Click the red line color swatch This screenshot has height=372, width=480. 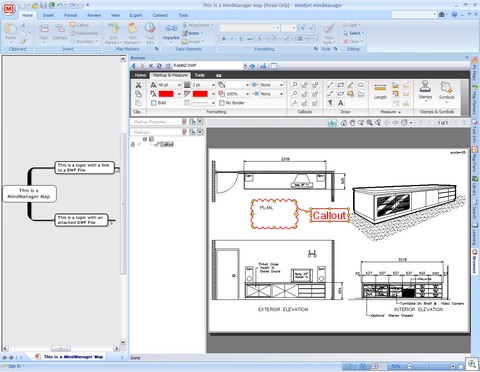(x=200, y=94)
